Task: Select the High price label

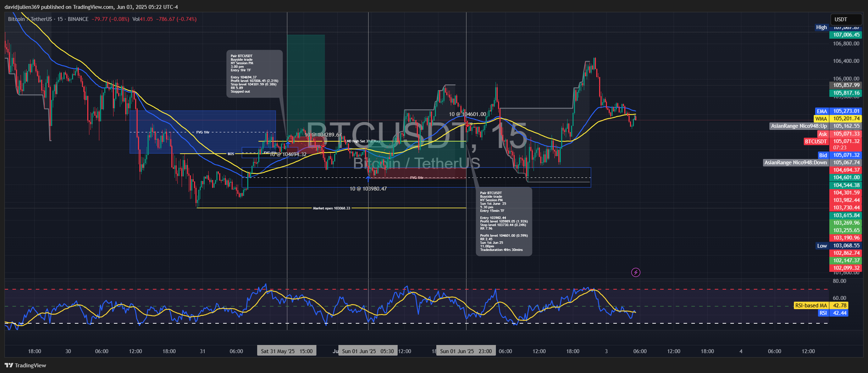Action: click(x=821, y=27)
